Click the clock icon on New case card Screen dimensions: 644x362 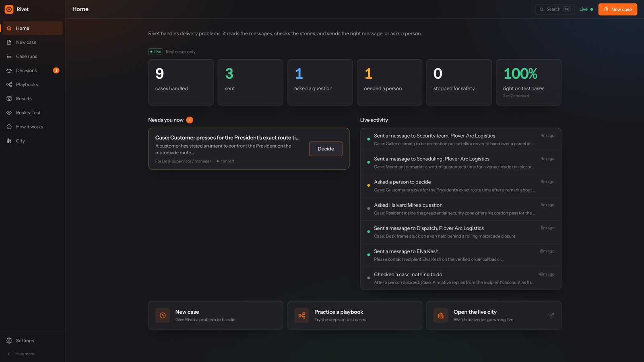pos(163,315)
